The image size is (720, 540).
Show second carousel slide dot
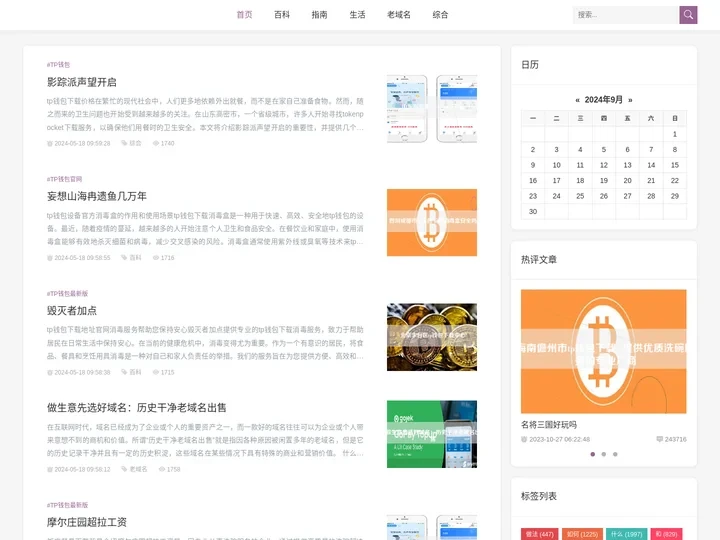pyautogui.click(x=604, y=454)
